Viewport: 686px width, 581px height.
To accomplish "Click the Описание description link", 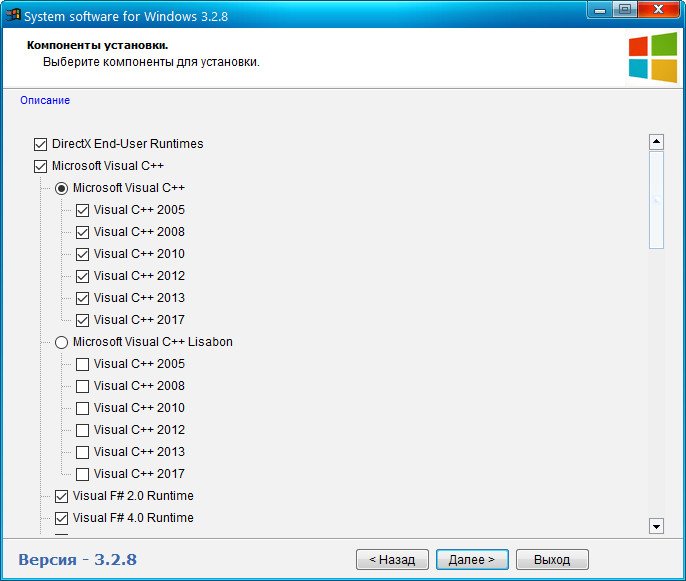I will (x=45, y=100).
